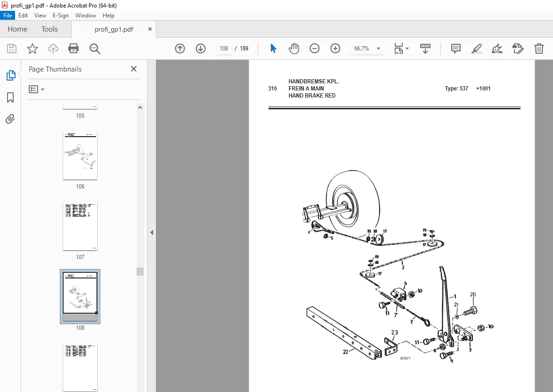Save the file with the floppy disk icon
The width and height of the screenshot is (553, 392).
pos(12,49)
